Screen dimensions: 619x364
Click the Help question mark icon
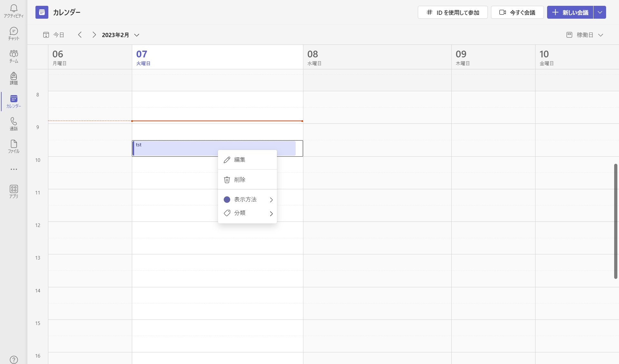tap(14, 359)
